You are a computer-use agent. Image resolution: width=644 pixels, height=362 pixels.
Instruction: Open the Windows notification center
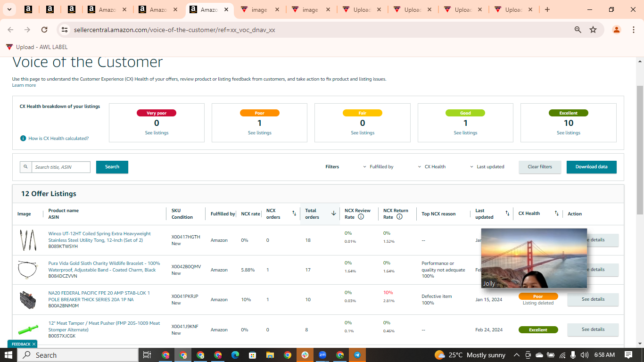[x=628, y=355]
